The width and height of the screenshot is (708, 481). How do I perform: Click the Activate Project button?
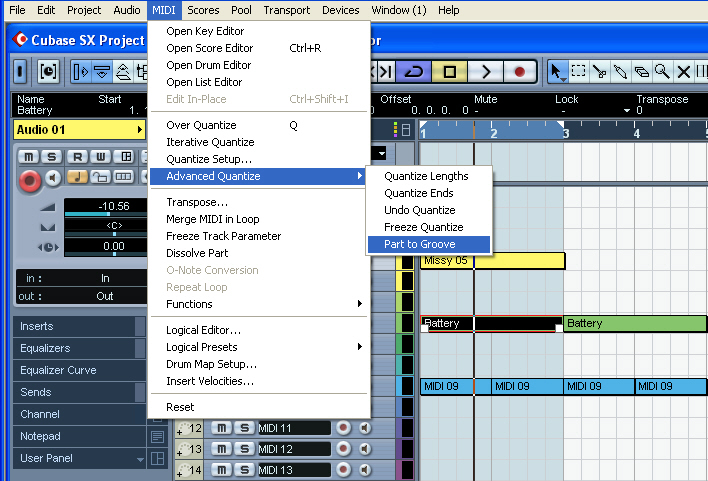point(20,71)
